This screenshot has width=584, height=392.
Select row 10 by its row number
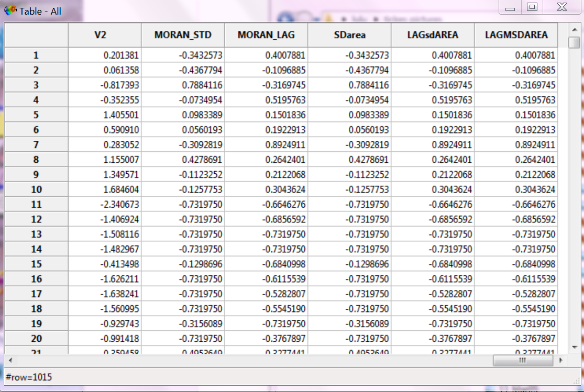[x=36, y=188]
